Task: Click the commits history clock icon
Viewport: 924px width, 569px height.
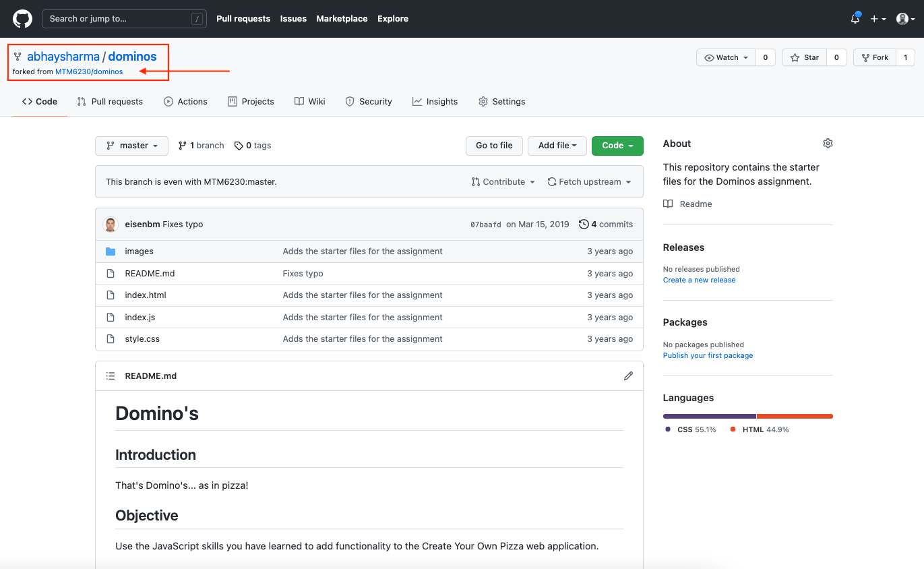Action: pyautogui.click(x=584, y=224)
